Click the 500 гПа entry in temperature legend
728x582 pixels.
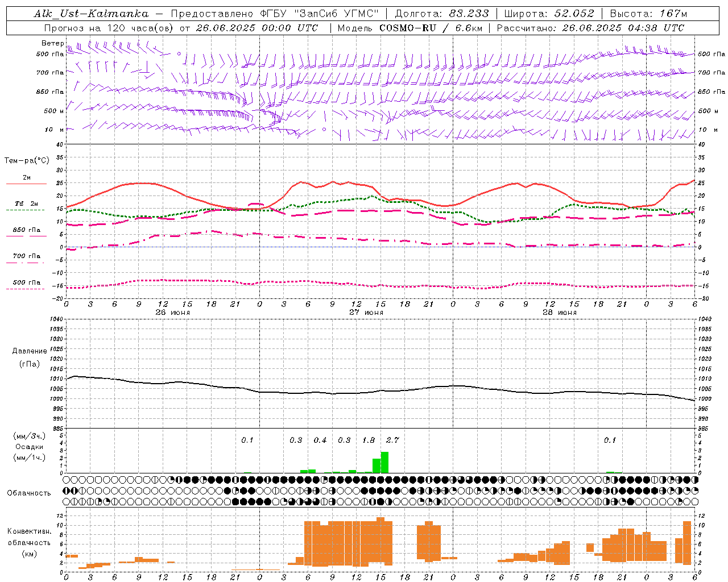(26, 284)
